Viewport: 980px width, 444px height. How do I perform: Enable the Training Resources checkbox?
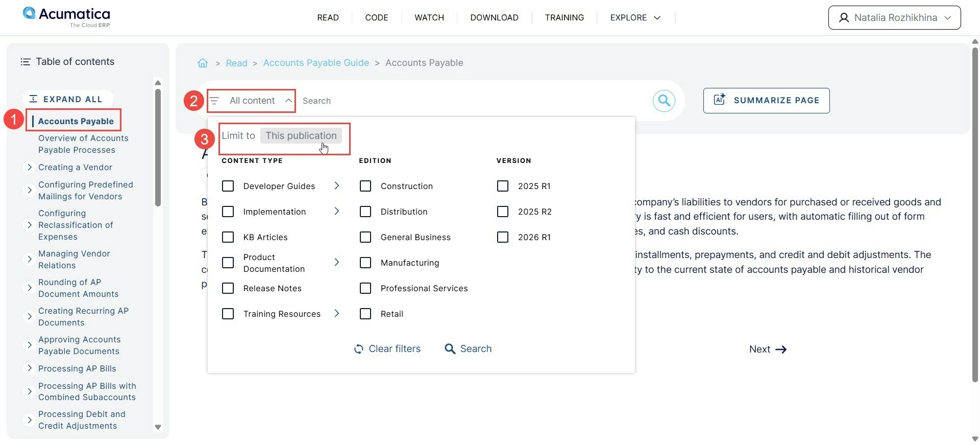(228, 314)
